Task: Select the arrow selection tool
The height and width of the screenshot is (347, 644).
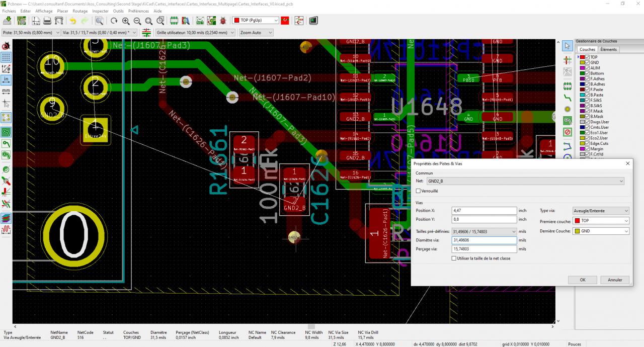Action: [568, 46]
